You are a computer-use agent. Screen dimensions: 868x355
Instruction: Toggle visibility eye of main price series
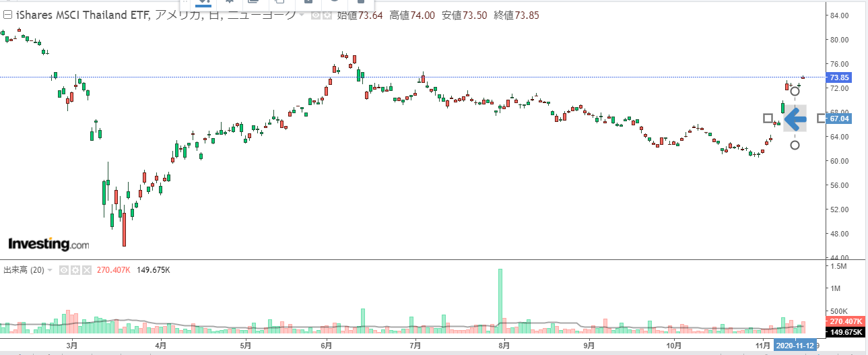coord(315,15)
